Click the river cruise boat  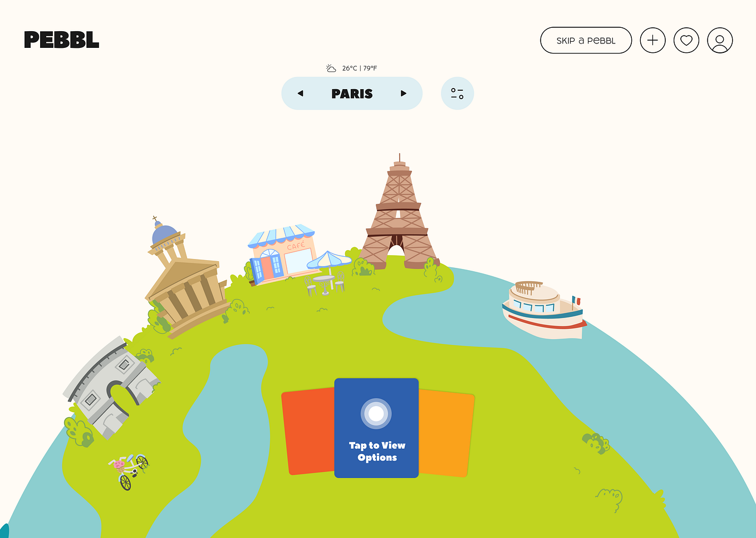point(544,310)
